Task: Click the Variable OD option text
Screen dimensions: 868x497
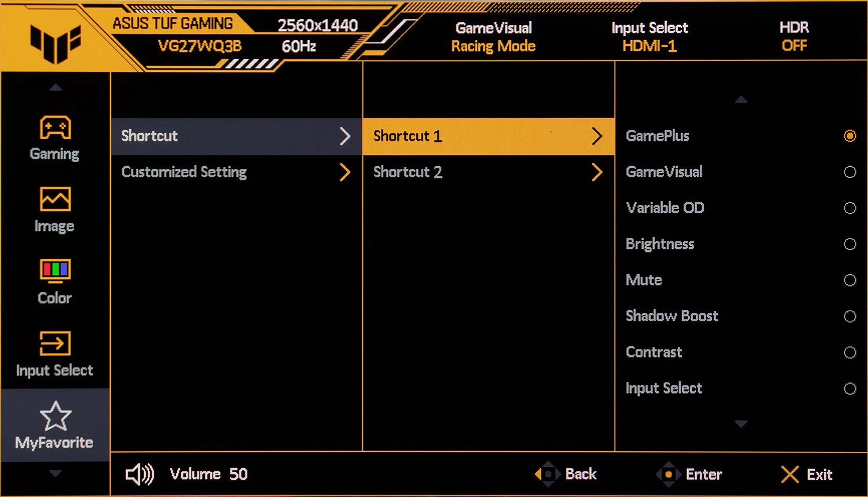Action: [665, 208]
